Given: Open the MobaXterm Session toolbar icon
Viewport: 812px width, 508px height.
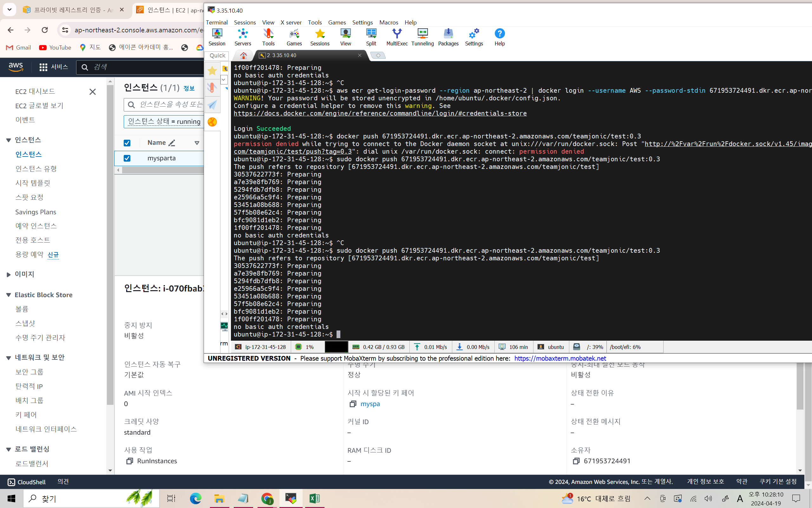Looking at the screenshot, I should pos(217,37).
